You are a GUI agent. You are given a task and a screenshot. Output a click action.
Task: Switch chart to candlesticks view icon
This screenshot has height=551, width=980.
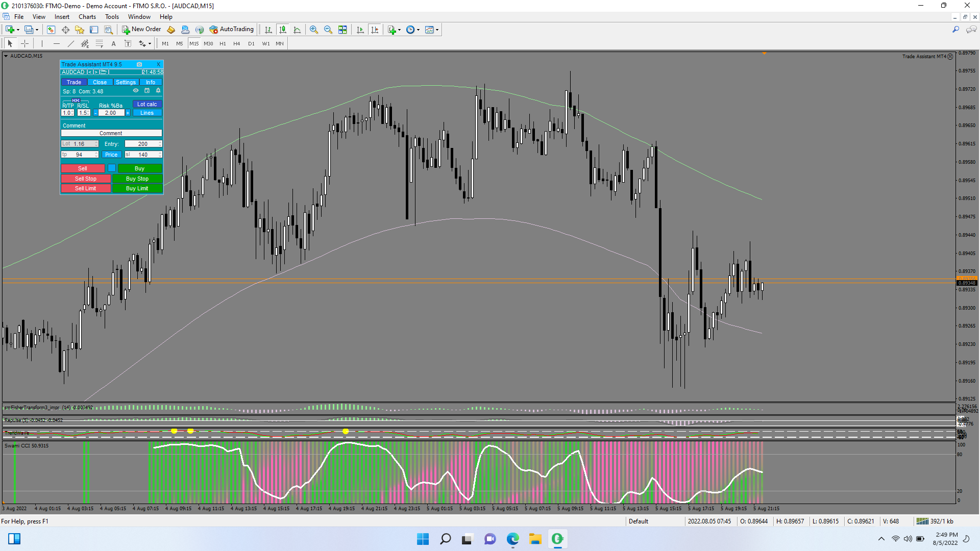click(x=283, y=30)
